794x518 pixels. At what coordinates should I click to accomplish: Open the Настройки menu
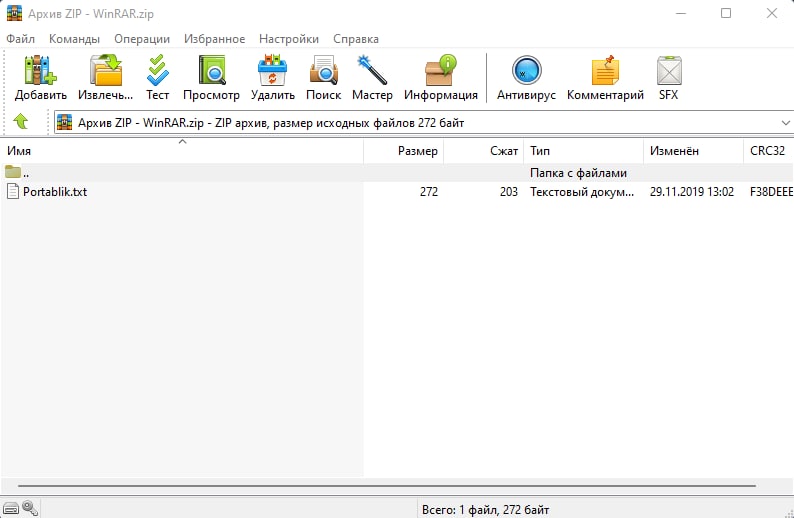pyautogui.click(x=289, y=39)
